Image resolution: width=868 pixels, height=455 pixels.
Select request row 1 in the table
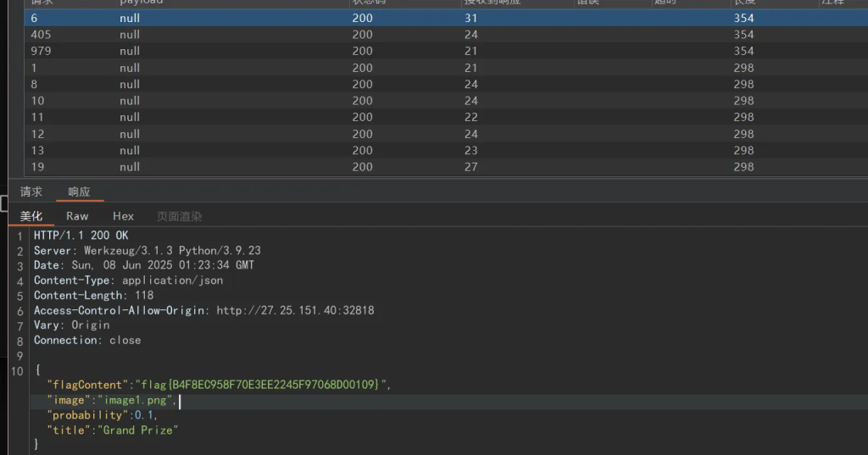pos(446,68)
